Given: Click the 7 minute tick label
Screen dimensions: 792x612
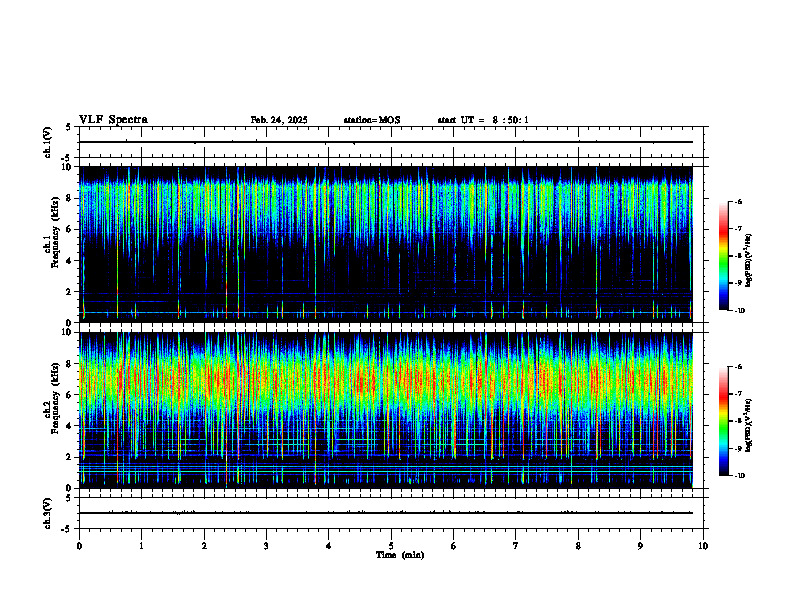Looking at the screenshot, I should coord(516,546).
